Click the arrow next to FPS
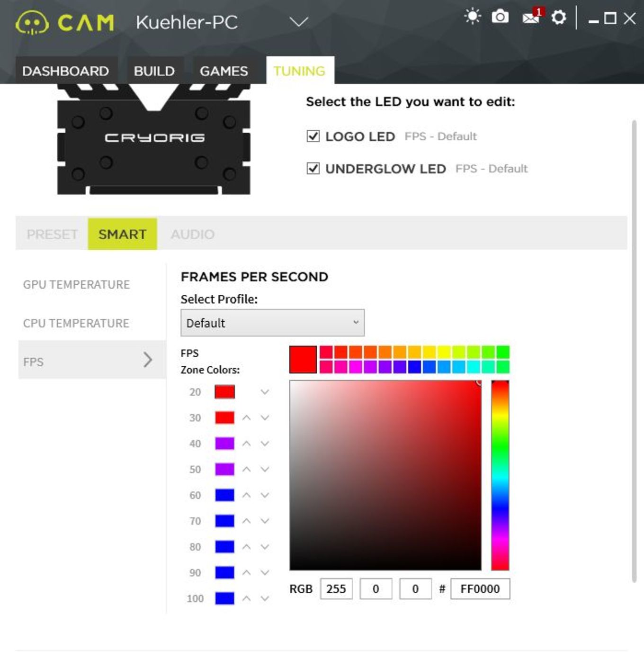644x652 pixels. coord(148,360)
